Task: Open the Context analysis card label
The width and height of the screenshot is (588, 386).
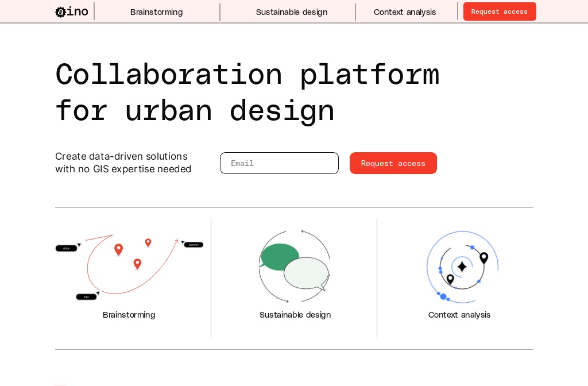Action: click(459, 315)
